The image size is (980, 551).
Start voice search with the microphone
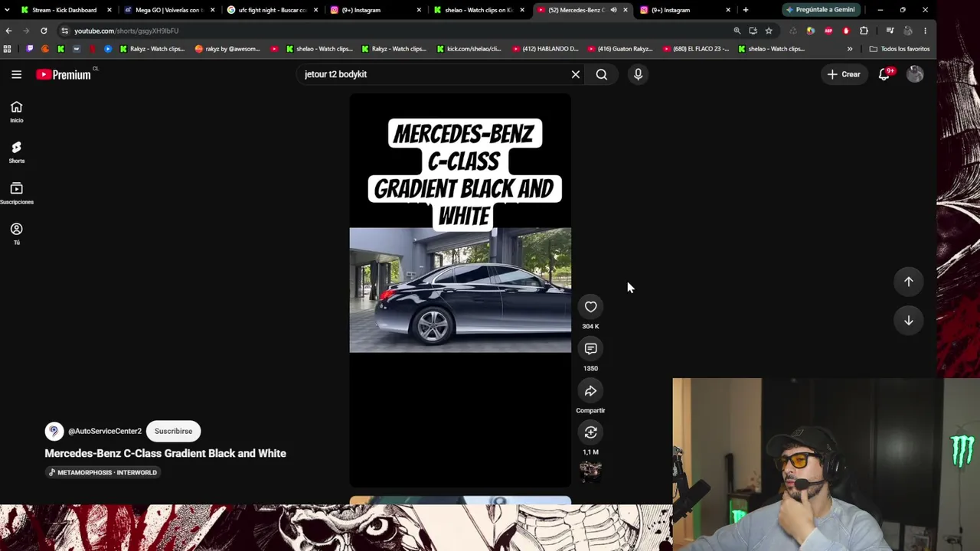(638, 74)
